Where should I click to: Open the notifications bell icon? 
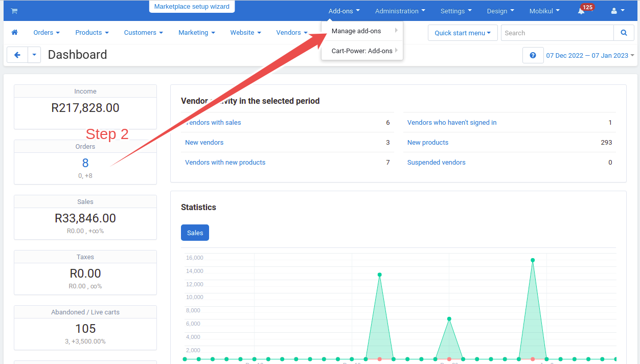(x=581, y=11)
